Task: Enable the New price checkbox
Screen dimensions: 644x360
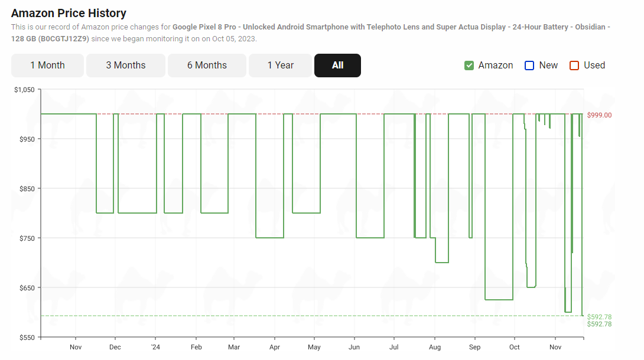Action: [529, 66]
